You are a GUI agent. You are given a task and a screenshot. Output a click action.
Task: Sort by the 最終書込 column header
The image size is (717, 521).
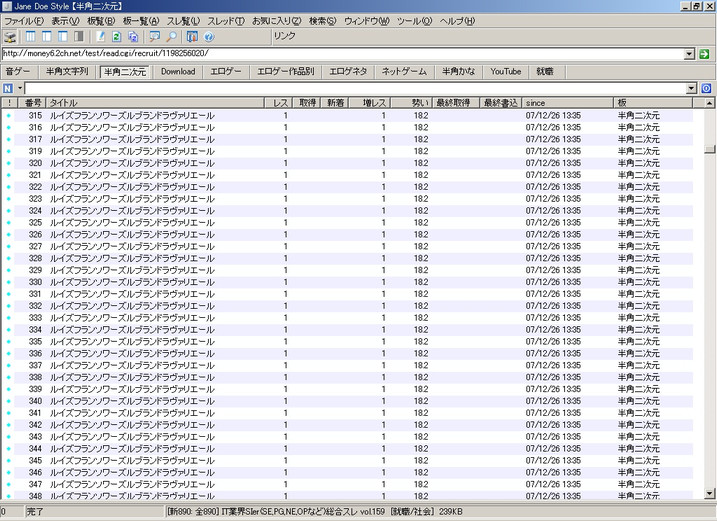(500, 103)
